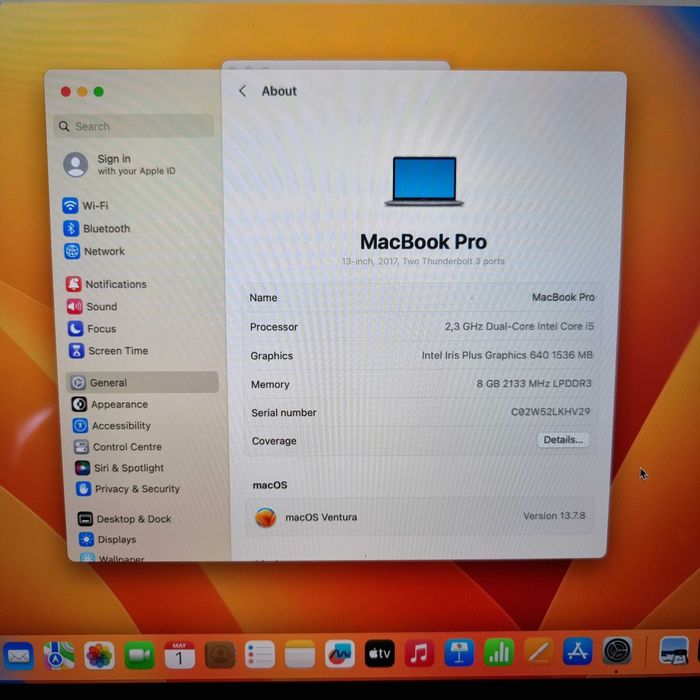Viewport: 700px width, 700px height.
Task: Click the processor value 2,3 GHz Dual-Core Intel Core i5
Action: click(519, 326)
